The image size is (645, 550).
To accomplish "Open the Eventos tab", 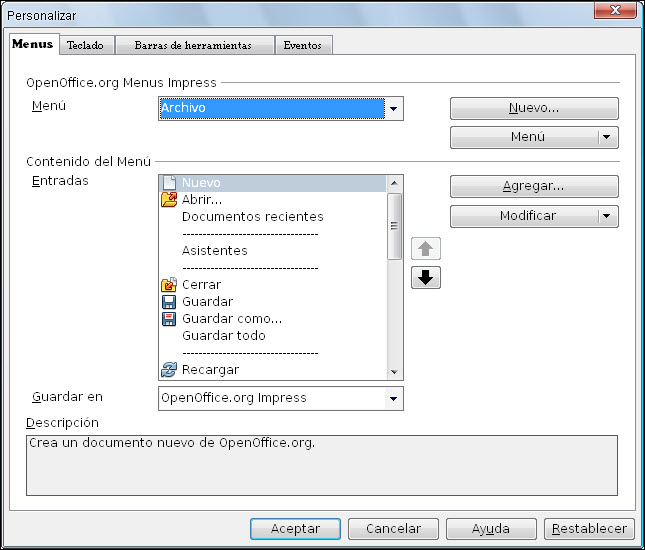I will tap(303, 45).
